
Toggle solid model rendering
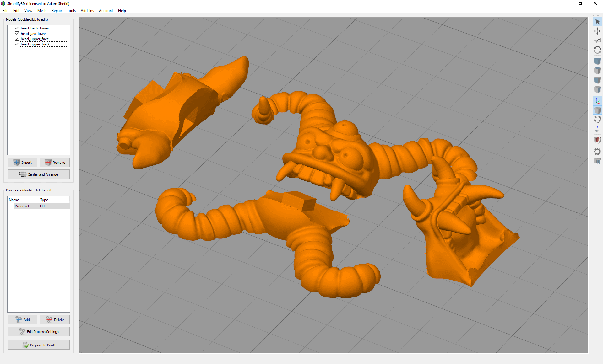[x=597, y=110]
